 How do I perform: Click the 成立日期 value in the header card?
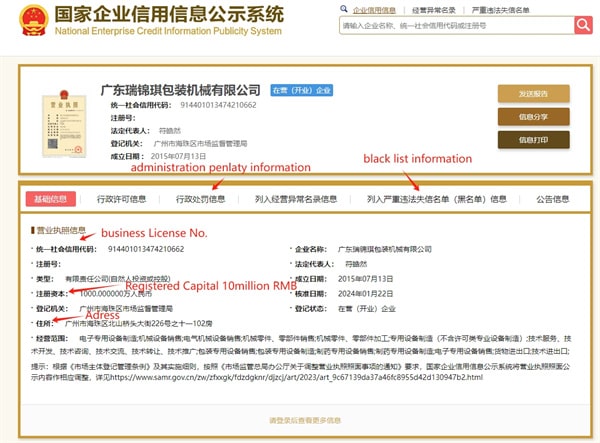[178, 156]
